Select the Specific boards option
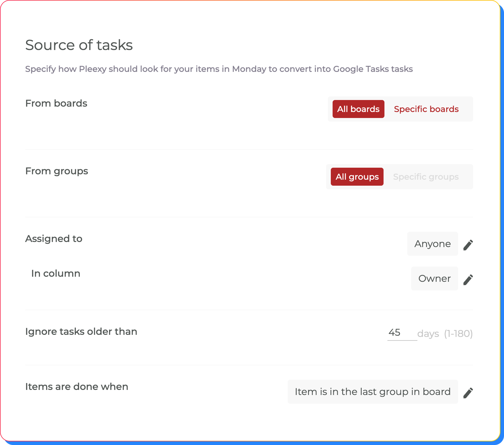Screen dimensions: 504x445 coord(426,109)
